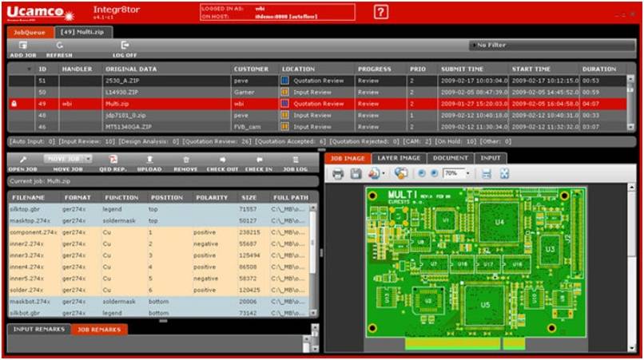Click the Remove trash icon
The width and height of the screenshot is (644, 360).
[x=186, y=160]
